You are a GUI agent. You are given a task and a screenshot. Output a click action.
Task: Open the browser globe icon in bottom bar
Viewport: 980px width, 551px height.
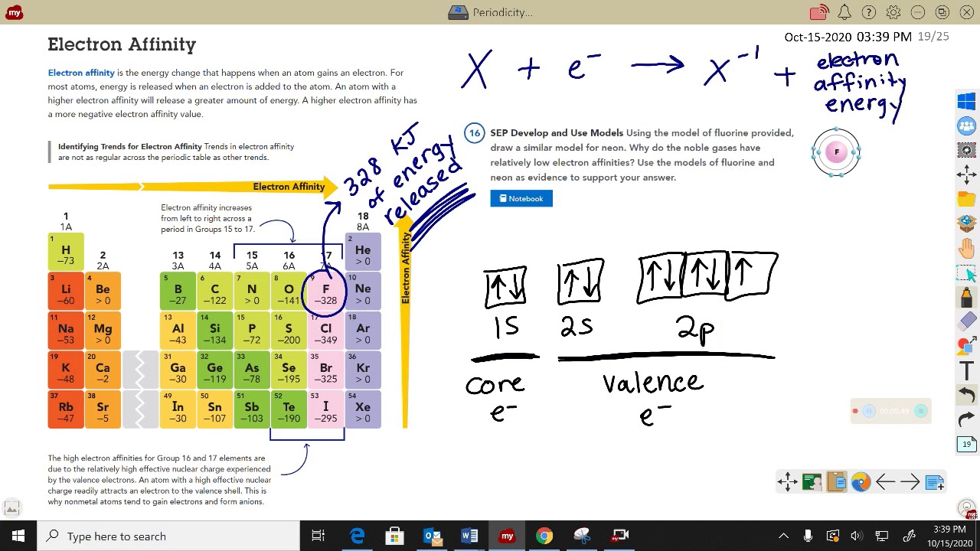[x=861, y=481]
